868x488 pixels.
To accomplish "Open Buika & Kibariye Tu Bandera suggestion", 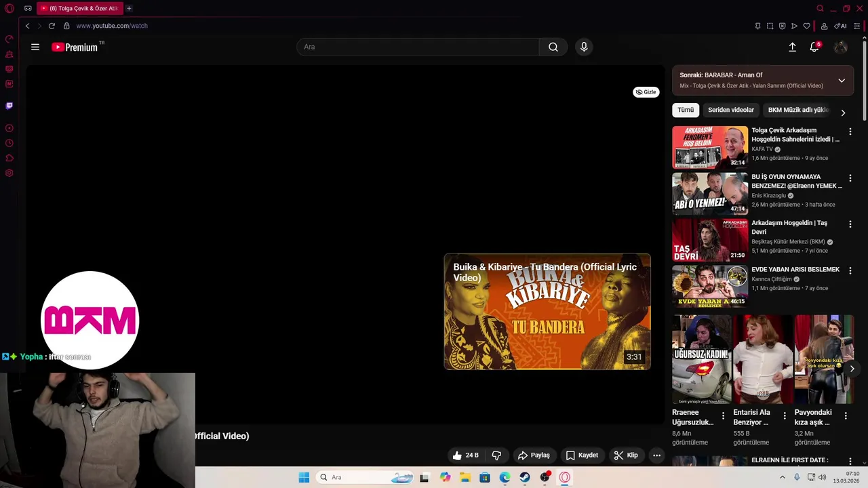I will point(547,312).
